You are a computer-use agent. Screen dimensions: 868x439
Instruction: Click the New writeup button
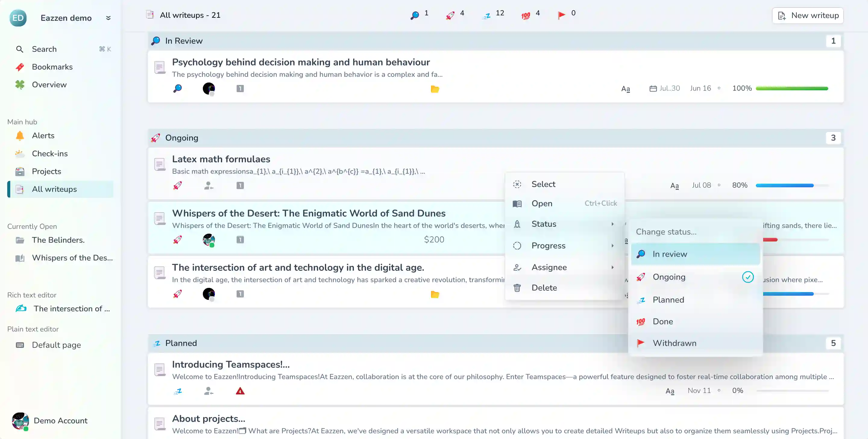coord(808,15)
